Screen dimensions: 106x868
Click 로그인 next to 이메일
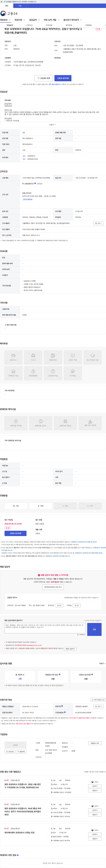coord(77,605)
